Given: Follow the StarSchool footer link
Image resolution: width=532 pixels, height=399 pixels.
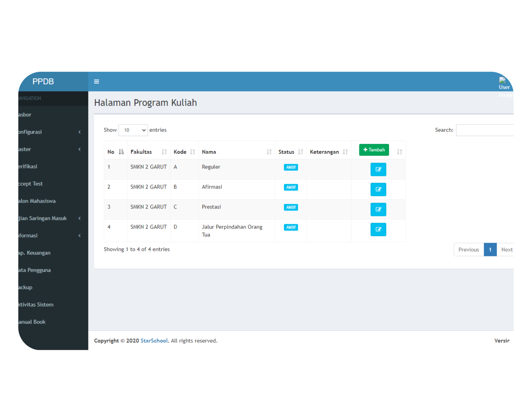Looking at the screenshot, I should [154, 341].
